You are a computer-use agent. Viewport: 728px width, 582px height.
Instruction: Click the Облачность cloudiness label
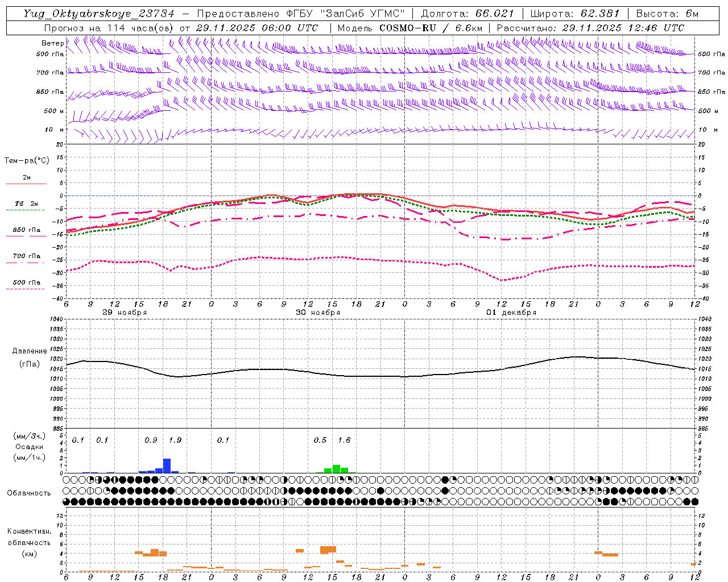click(x=30, y=493)
